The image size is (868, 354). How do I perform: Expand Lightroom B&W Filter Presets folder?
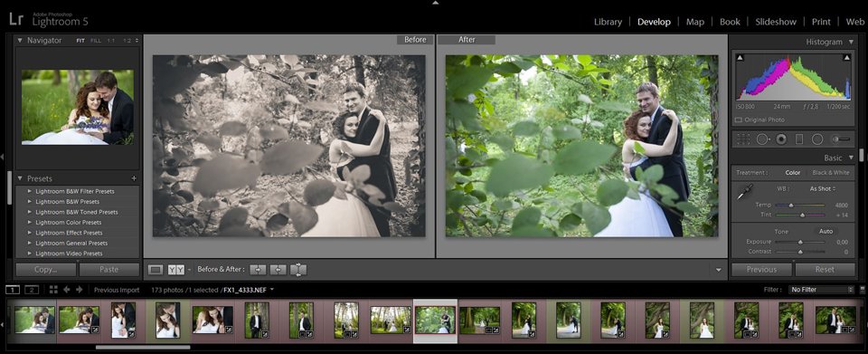tap(30, 191)
